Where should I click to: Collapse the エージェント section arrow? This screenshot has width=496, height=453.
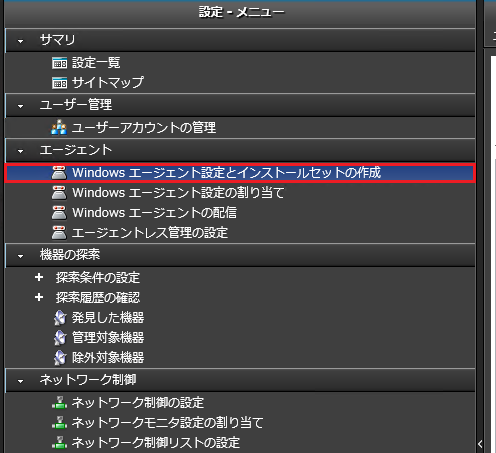pyautogui.click(x=20, y=151)
